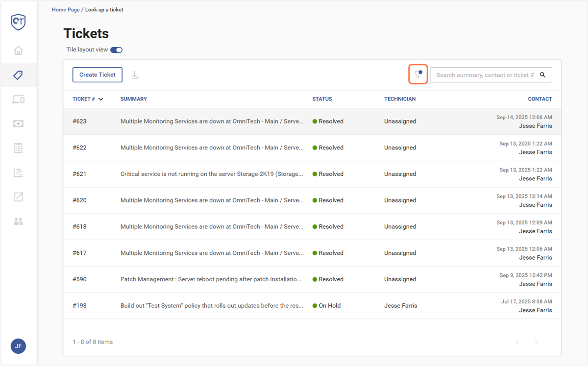The image size is (588, 366).
Task: Click the Sep 14, 2025 12:06 AM date
Action: [x=524, y=118]
